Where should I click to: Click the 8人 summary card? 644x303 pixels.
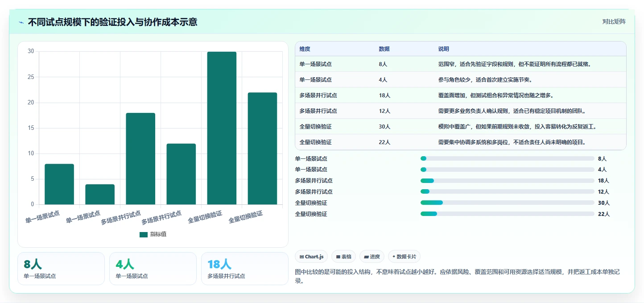(x=61, y=269)
